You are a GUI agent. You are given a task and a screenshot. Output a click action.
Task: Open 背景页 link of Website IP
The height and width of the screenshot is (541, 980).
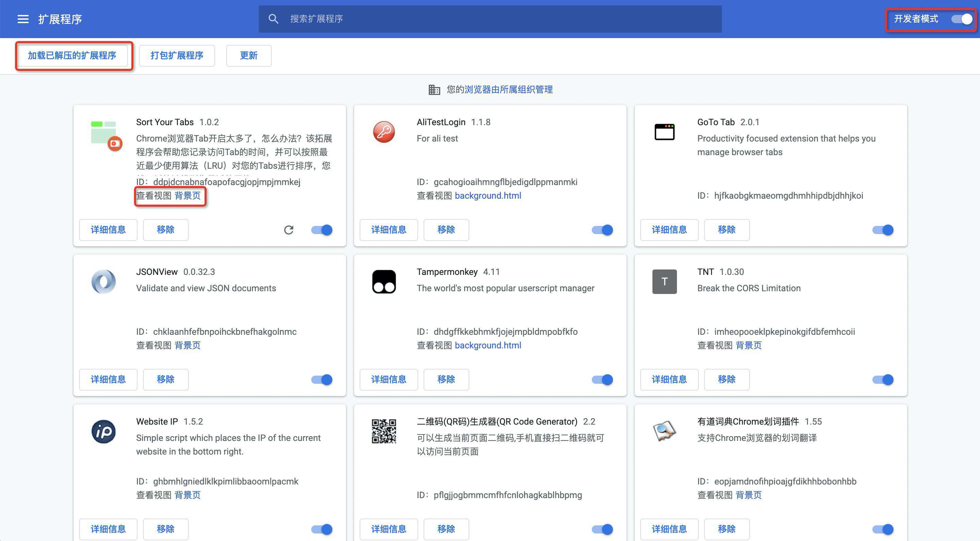[x=188, y=495]
